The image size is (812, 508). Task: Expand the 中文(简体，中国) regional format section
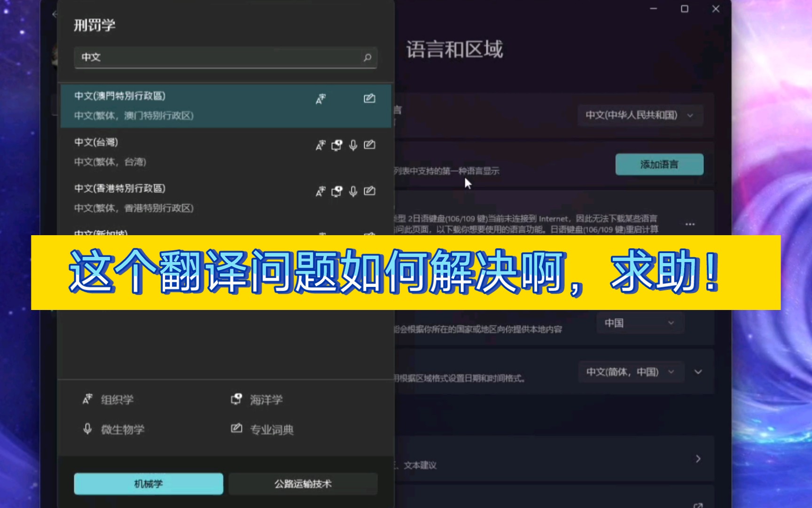tap(697, 372)
